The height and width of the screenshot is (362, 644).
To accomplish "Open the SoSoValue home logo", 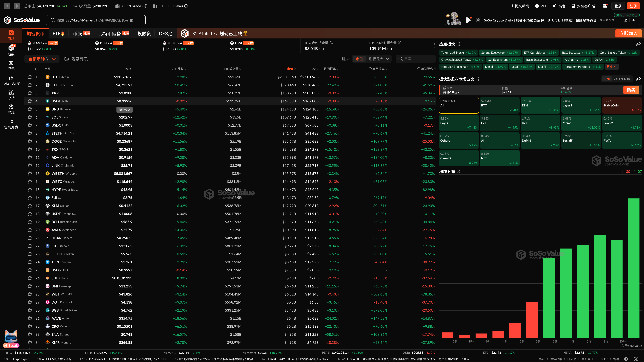I will click(x=22, y=20).
